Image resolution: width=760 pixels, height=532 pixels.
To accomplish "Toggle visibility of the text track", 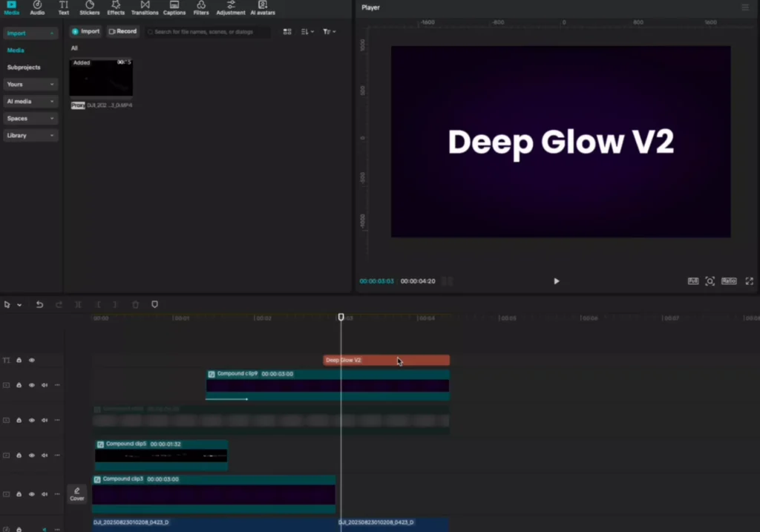I will [x=32, y=361].
